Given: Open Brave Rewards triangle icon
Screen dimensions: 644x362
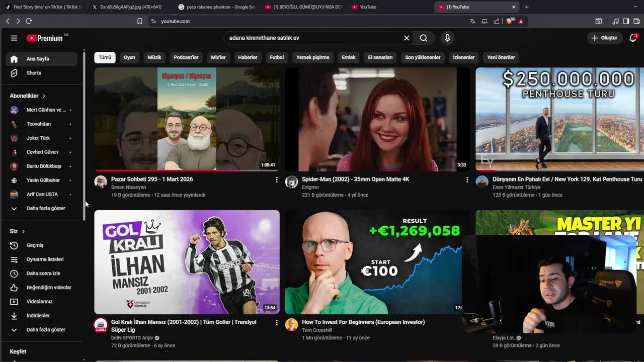Looking at the screenshot, I should tap(521, 21).
